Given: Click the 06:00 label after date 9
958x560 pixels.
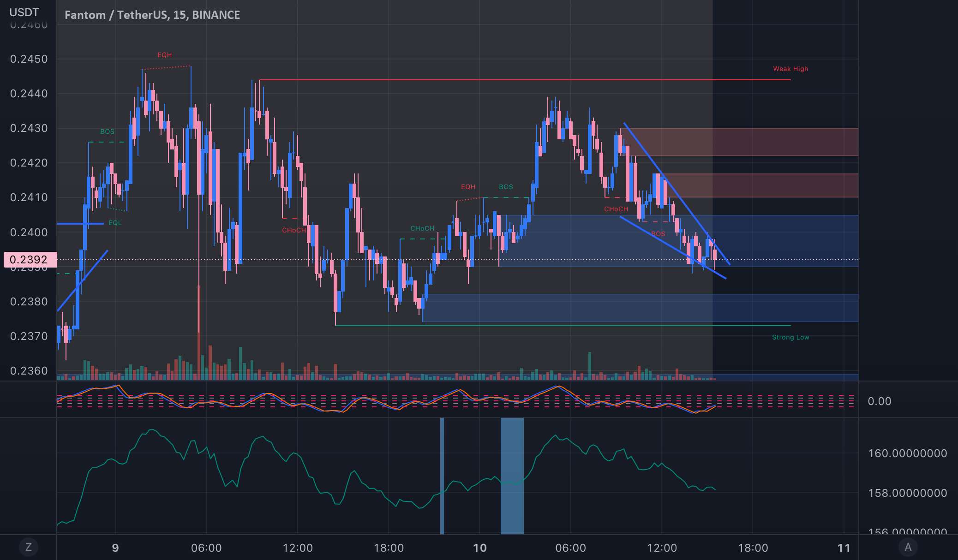Looking at the screenshot, I should click(206, 548).
